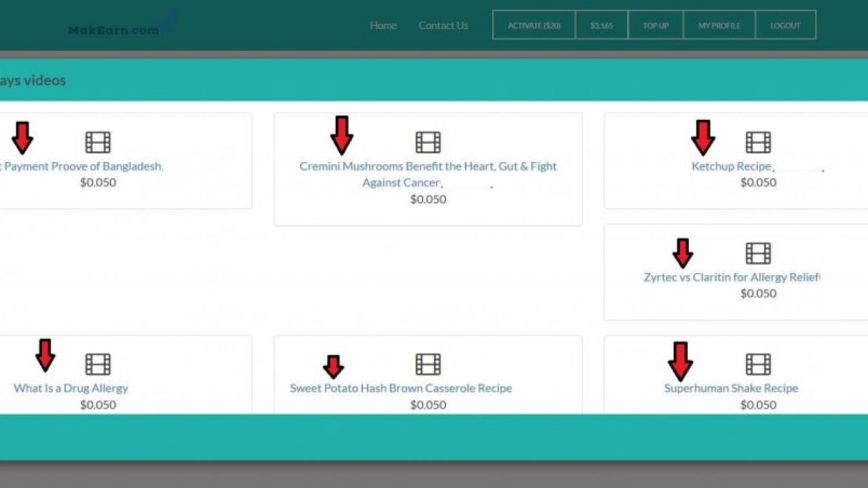The height and width of the screenshot is (488, 868).
Task: Click the $3.165 balance button
Action: click(x=601, y=25)
